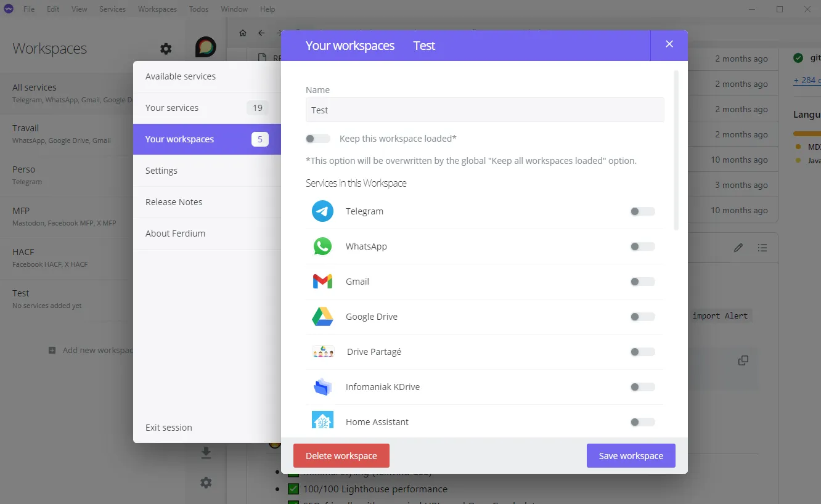Click Save workspace button

click(x=631, y=456)
